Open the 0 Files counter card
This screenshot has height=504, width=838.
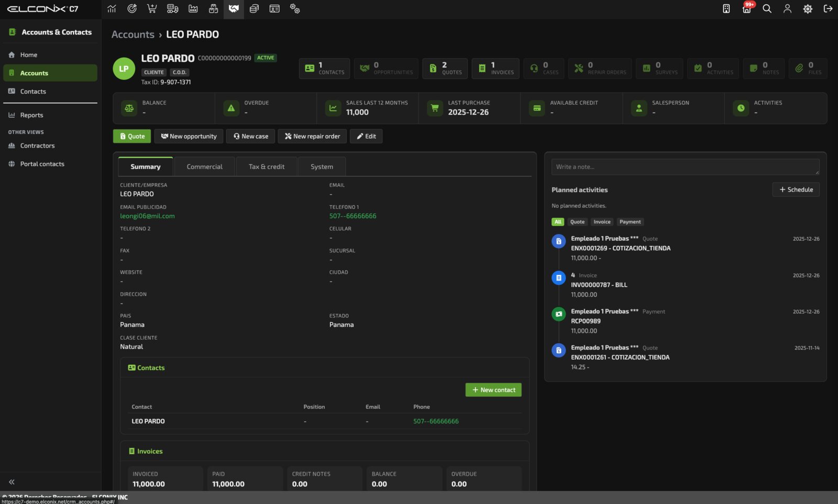[808, 69]
